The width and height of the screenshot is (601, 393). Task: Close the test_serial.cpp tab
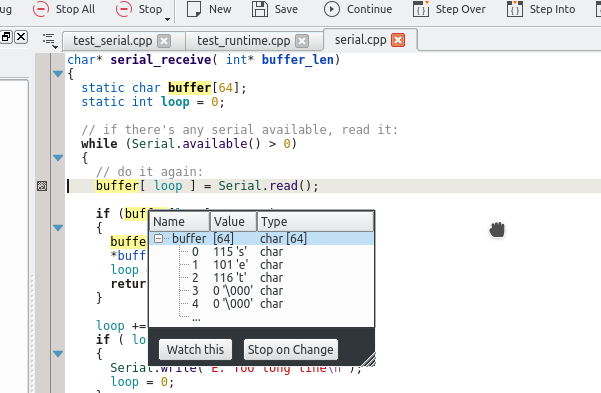coord(164,41)
